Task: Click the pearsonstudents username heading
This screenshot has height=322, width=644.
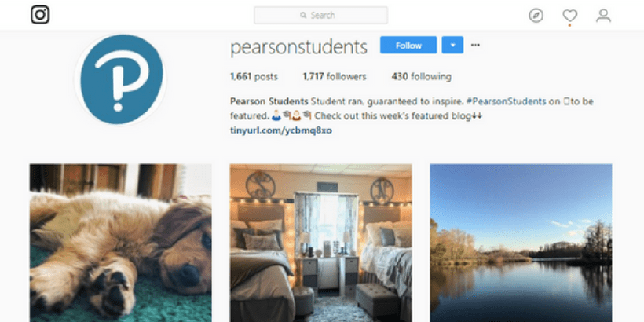Action: (298, 47)
